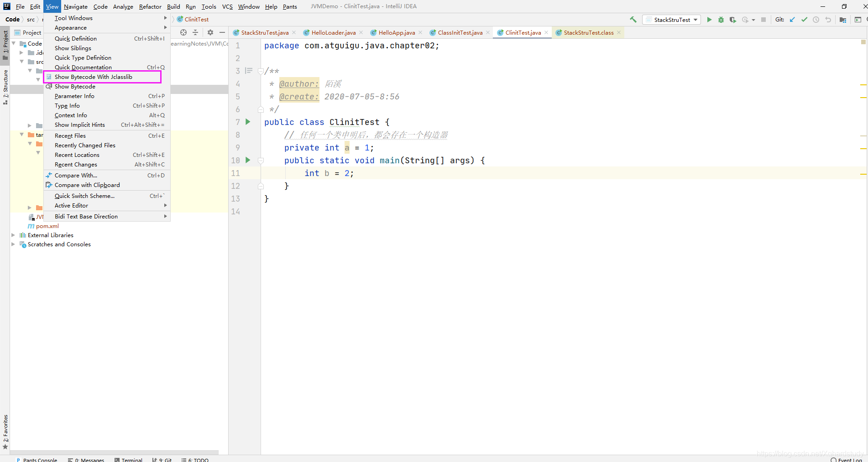
Task: Click the Build project hammer icon
Action: 633,20
